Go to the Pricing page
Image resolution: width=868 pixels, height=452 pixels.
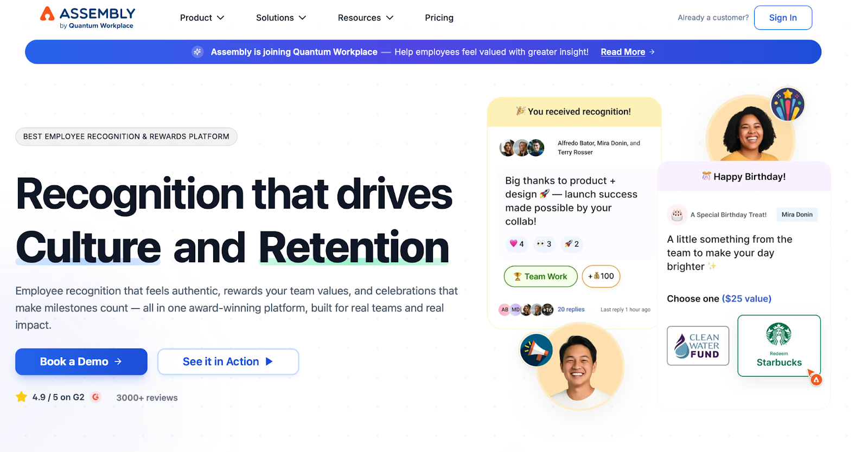(439, 18)
